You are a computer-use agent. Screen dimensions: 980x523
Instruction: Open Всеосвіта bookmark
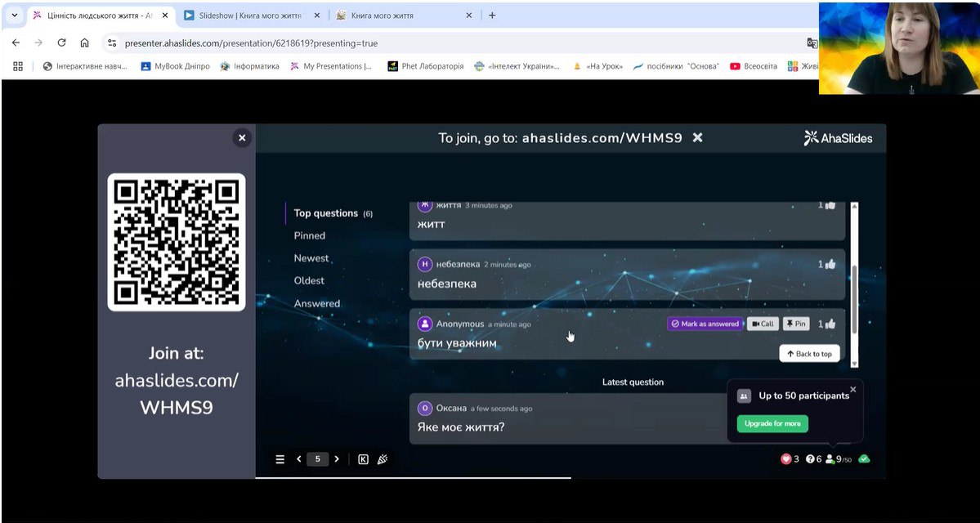tap(753, 65)
